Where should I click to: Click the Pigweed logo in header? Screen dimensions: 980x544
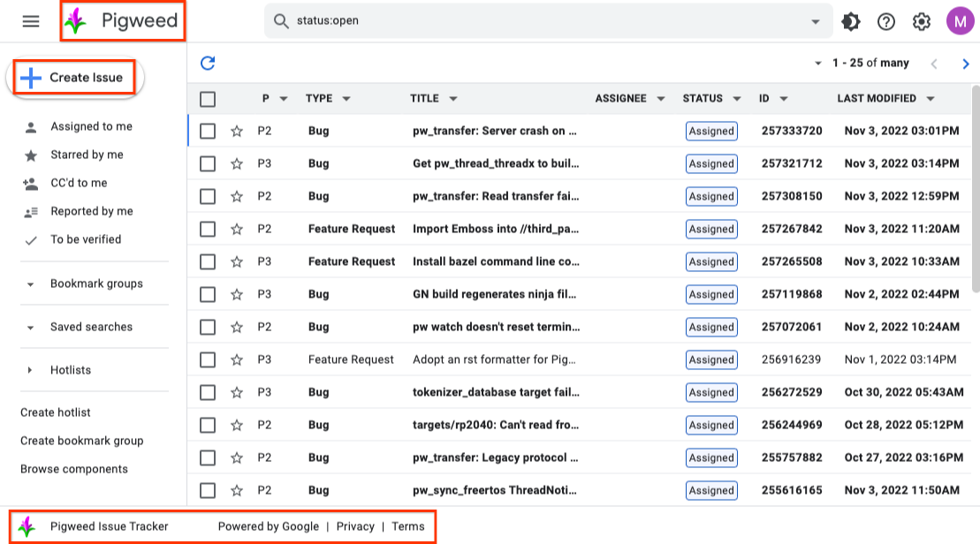coord(123,21)
